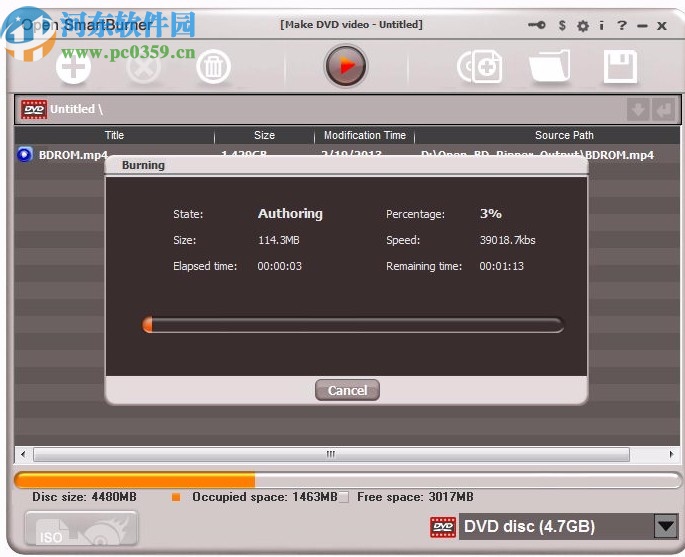
Task: Click the source path BDROM.mp4 cell
Action: coord(537,155)
